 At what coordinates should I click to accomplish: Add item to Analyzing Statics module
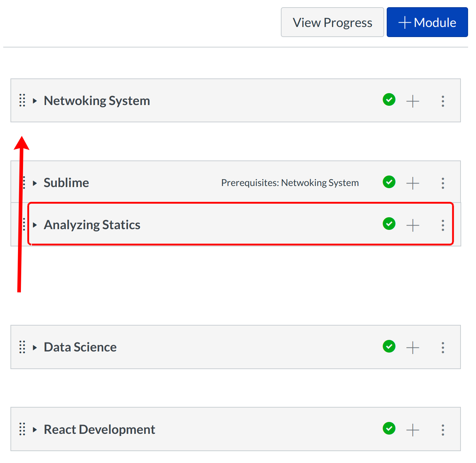pos(413,225)
